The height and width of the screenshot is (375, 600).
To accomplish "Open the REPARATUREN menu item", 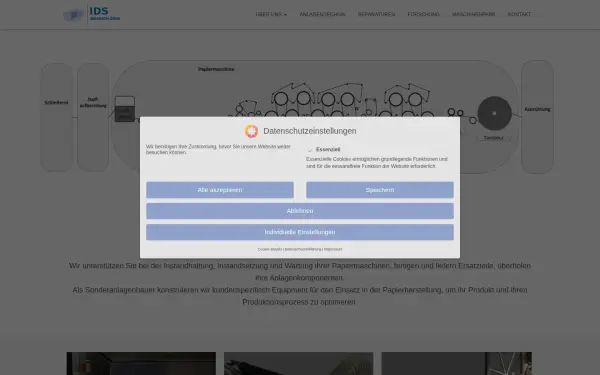I will (x=376, y=14).
